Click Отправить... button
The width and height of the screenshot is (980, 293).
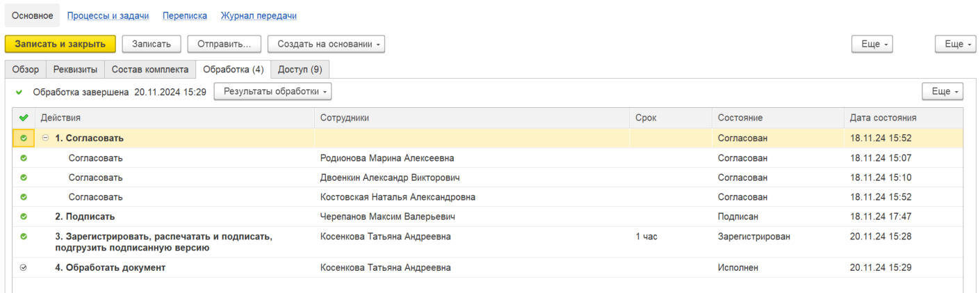tap(224, 44)
